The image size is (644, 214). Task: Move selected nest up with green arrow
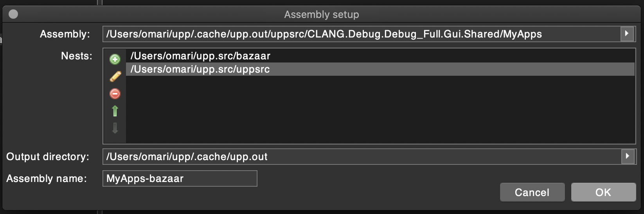pyautogui.click(x=115, y=111)
